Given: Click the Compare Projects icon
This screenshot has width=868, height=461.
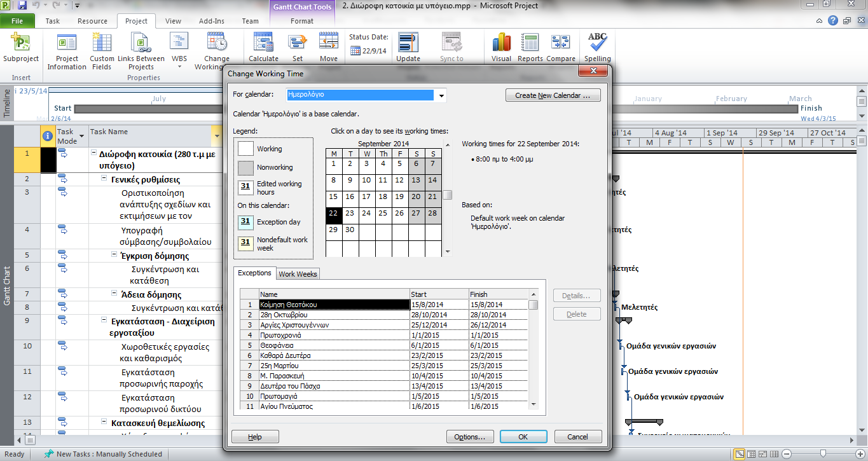Looking at the screenshot, I should pyautogui.click(x=560, y=42).
